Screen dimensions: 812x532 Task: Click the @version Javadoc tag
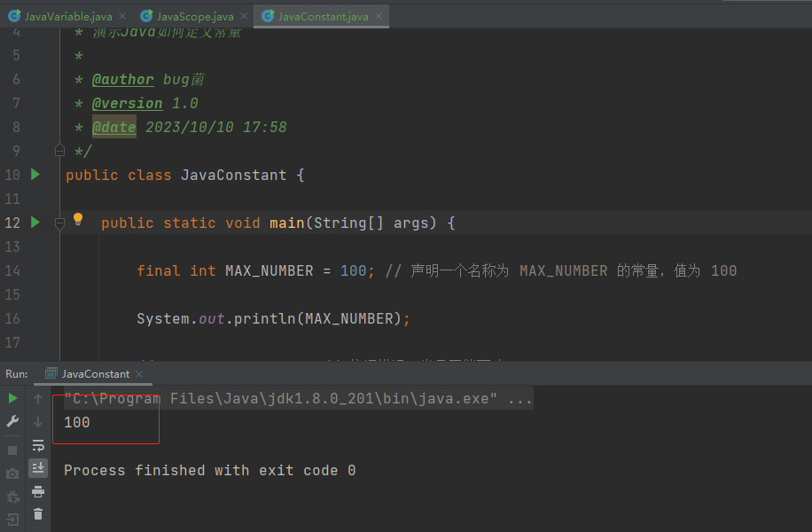coord(128,103)
